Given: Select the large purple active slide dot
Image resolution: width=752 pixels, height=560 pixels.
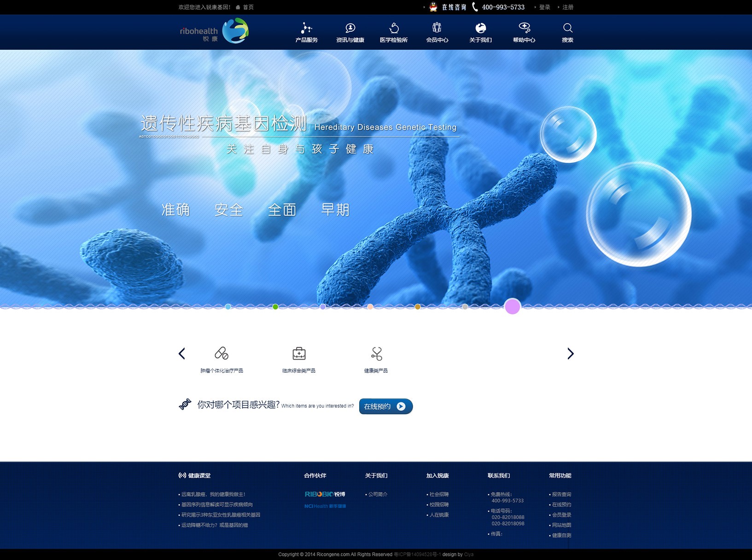Looking at the screenshot, I should click(512, 306).
